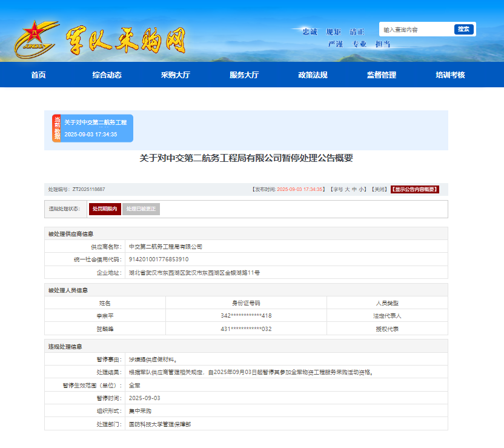Click the name cell 李宗平
The height and width of the screenshot is (448, 504).
[105, 316]
